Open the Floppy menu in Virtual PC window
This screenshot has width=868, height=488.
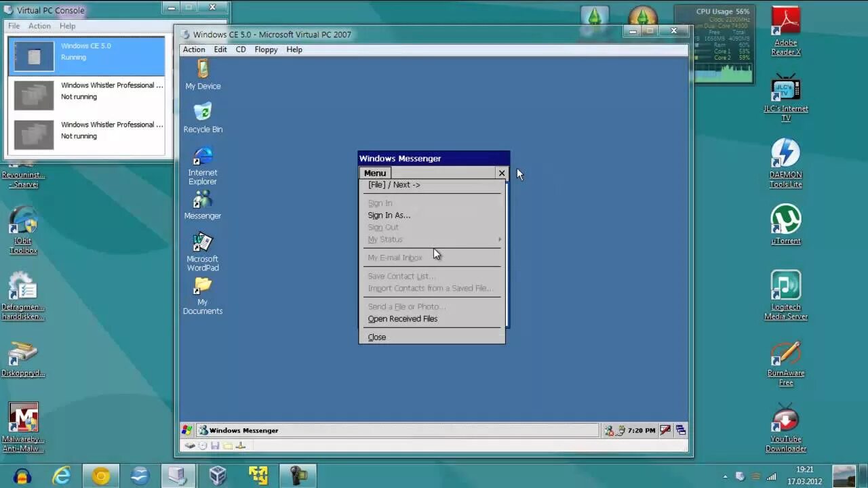(x=266, y=49)
